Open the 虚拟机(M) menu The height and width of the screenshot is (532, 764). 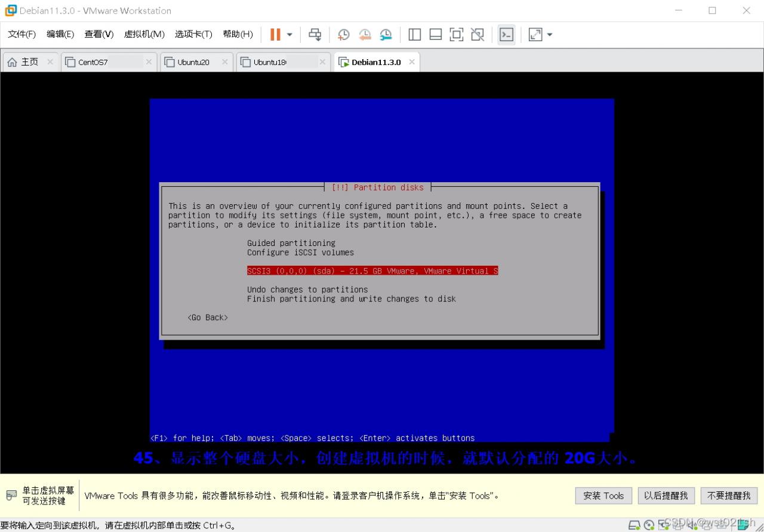(x=144, y=34)
